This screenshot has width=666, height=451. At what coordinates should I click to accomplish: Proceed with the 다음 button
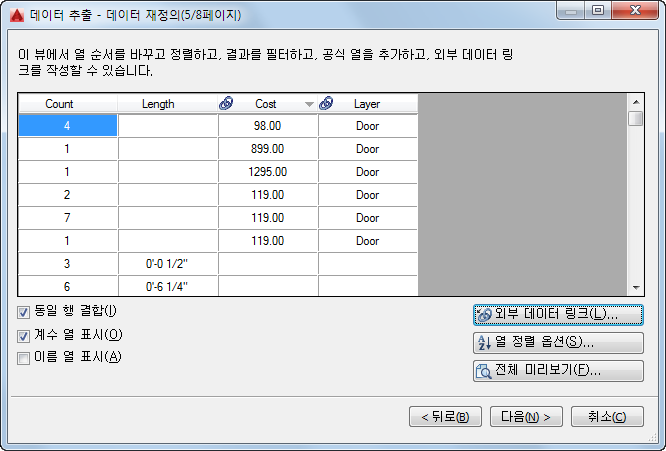(526, 417)
